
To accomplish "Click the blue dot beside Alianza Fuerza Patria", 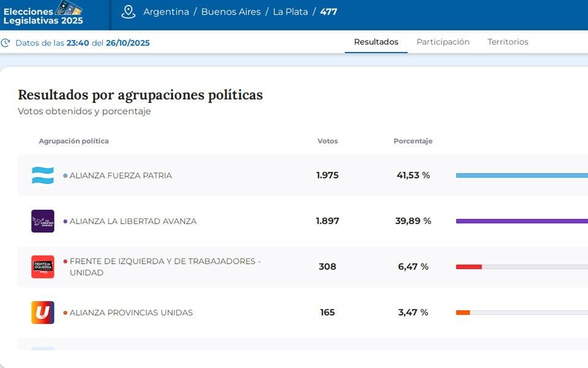I will click(66, 176).
